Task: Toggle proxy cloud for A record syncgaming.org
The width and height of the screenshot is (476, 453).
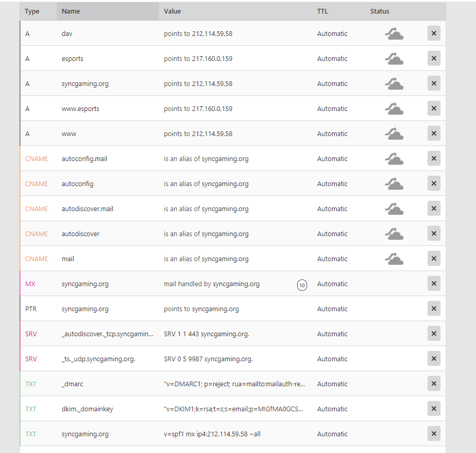Action: pos(394,83)
